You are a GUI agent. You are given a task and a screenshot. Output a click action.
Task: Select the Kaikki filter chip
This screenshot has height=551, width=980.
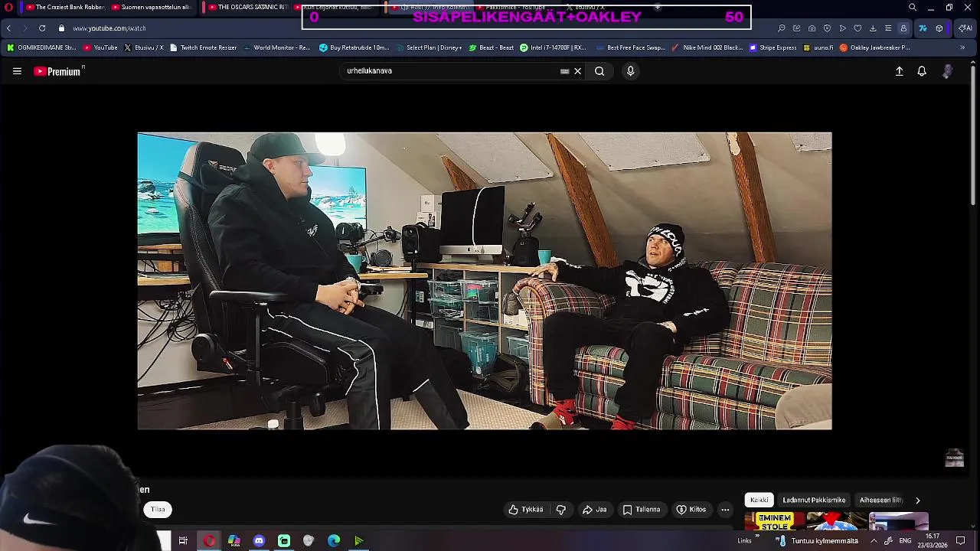click(759, 500)
